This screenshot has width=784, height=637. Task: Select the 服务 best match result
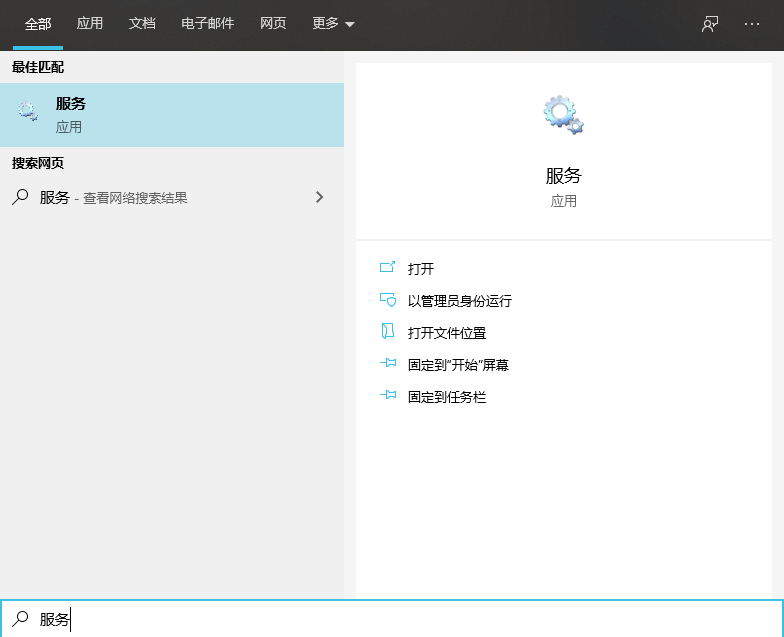point(172,115)
